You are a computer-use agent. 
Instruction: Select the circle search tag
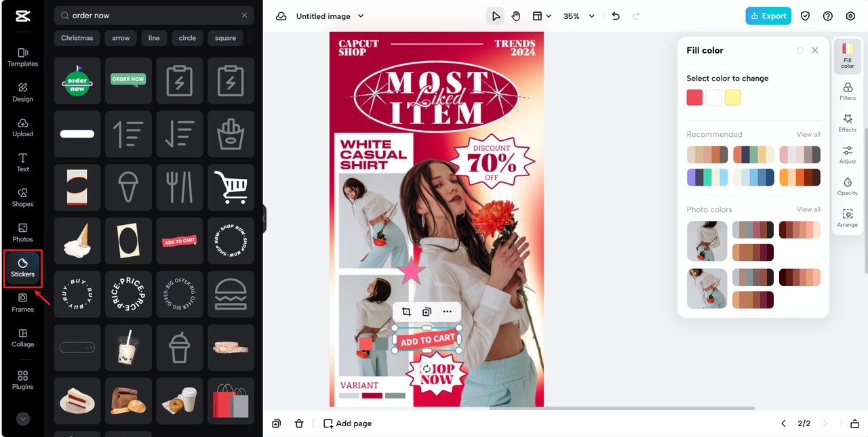187,38
